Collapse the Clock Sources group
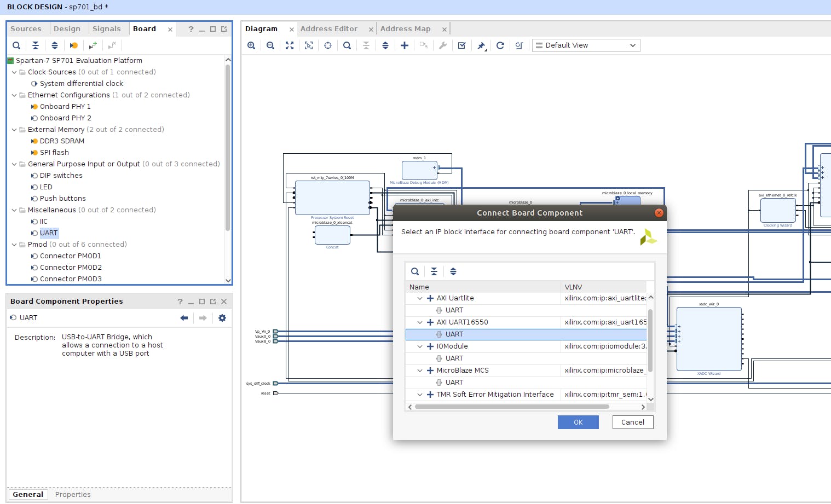This screenshot has height=504, width=831. [14, 72]
